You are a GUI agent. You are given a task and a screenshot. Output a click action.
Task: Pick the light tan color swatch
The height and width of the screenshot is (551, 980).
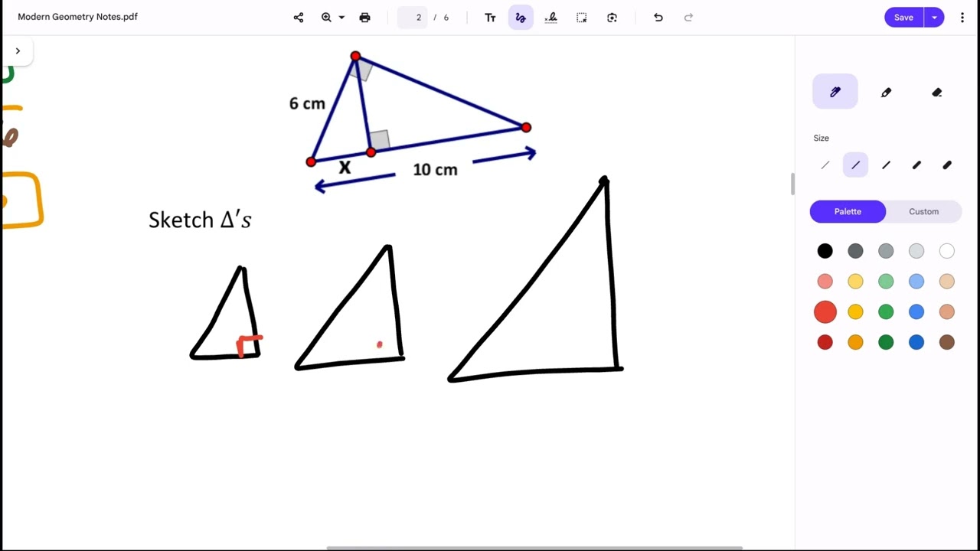coord(947,282)
